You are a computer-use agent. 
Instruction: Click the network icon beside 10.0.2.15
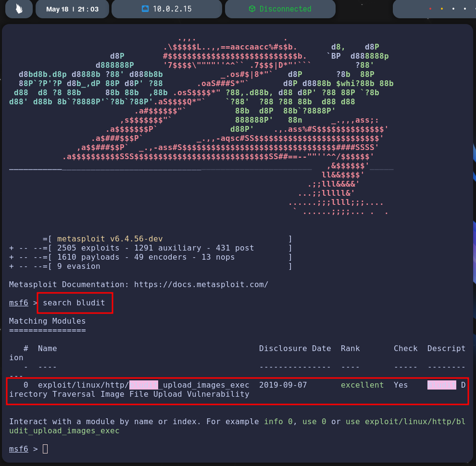pos(145,9)
